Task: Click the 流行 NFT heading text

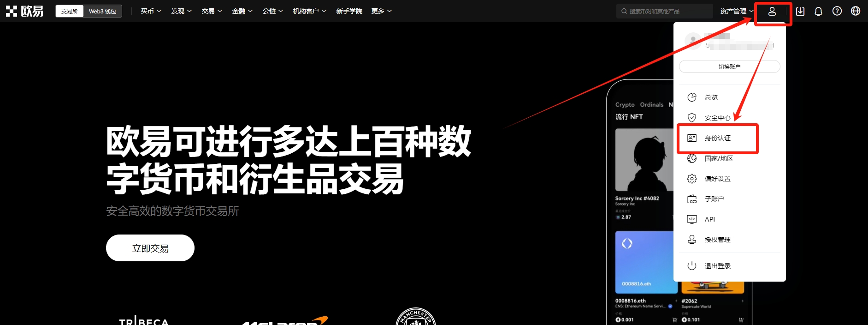Action: (629, 117)
